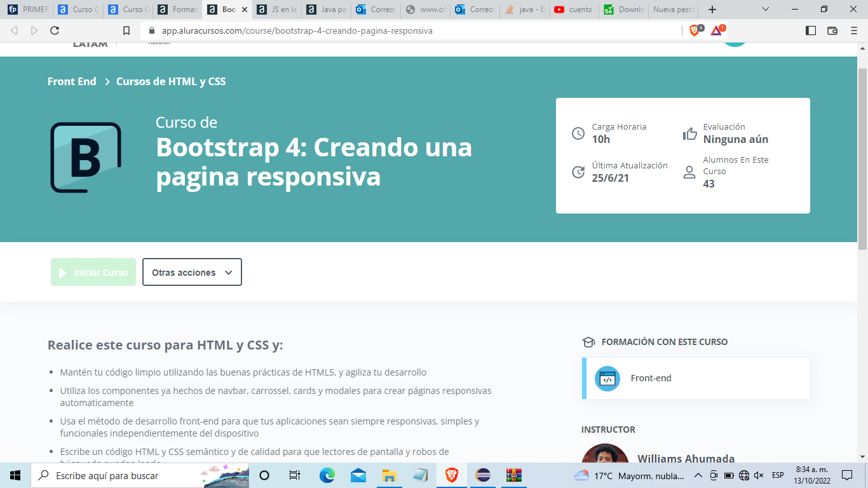This screenshot has width=868, height=488.
Task: Launch Microsoft Edge from taskbar
Action: [x=327, y=475]
